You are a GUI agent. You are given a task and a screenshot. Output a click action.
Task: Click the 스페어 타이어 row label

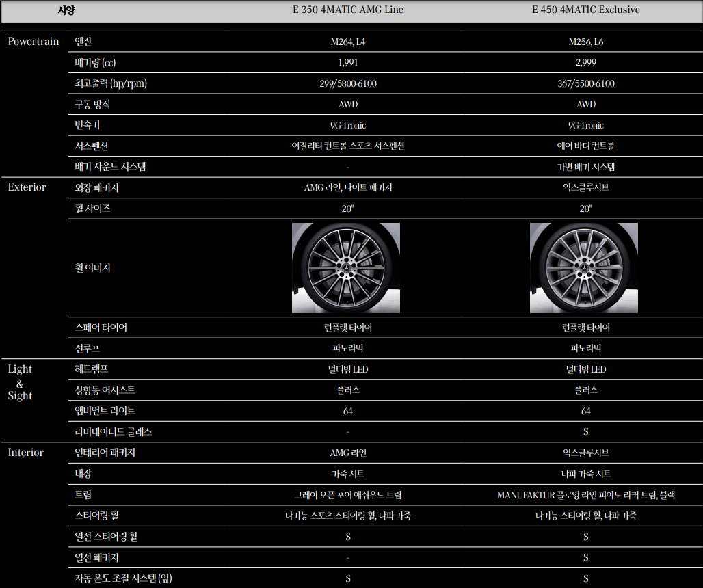tap(101, 328)
